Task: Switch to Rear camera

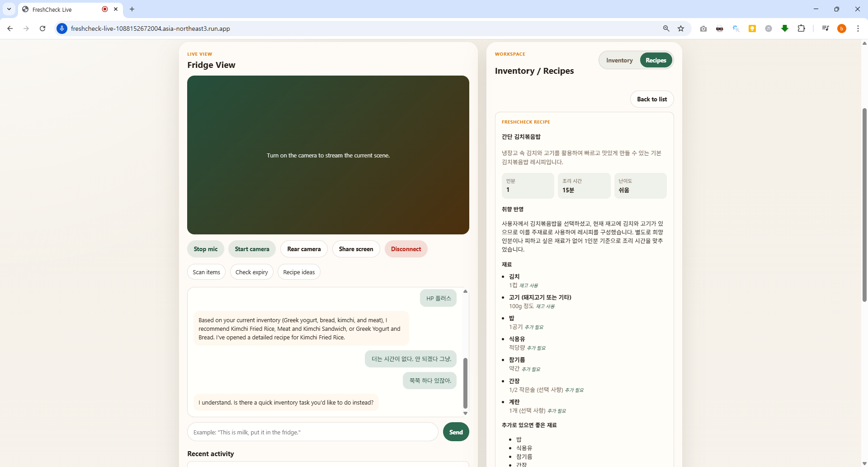Action: click(x=304, y=249)
